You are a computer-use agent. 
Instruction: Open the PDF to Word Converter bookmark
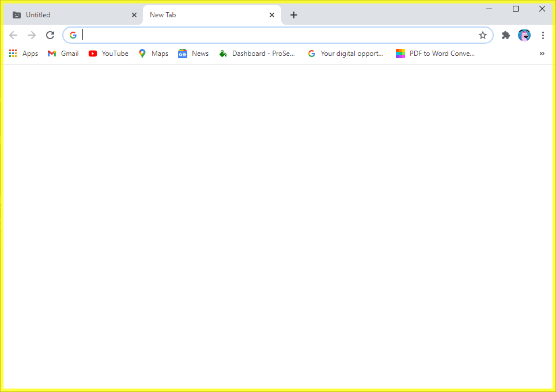pyautogui.click(x=435, y=53)
